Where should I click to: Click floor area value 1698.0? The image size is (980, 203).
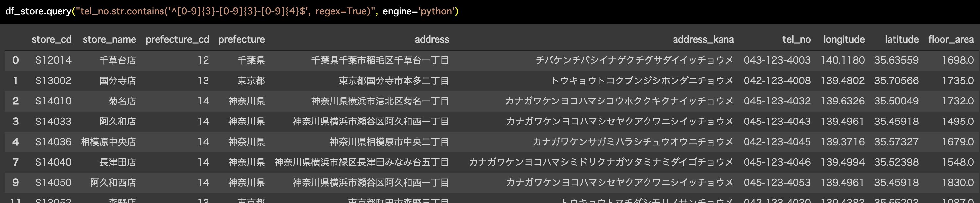[x=958, y=60]
